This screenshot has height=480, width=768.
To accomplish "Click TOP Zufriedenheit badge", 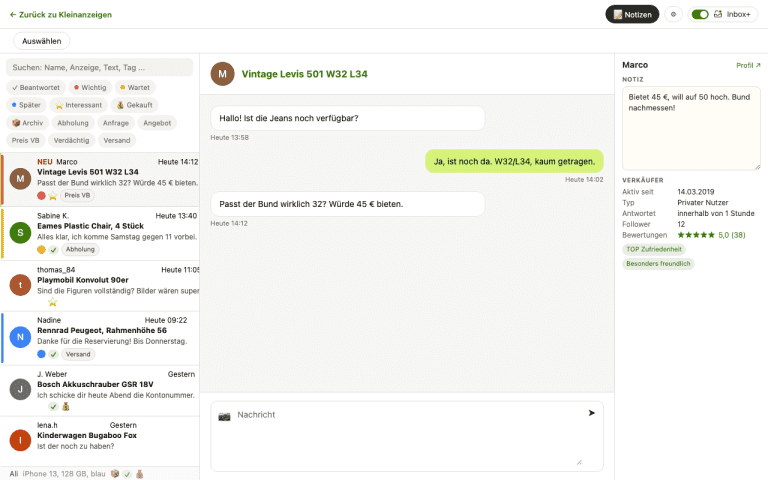I will click(654, 249).
